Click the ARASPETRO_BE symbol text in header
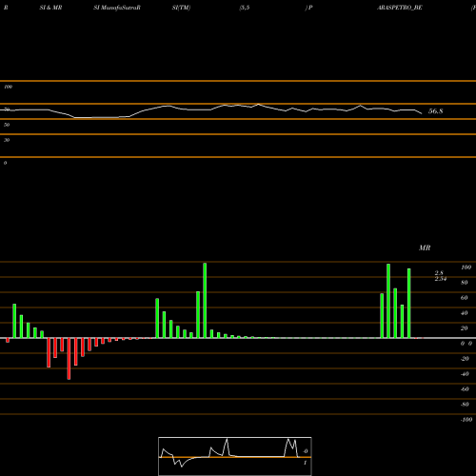The image size is (476, 476). (400, 8)
